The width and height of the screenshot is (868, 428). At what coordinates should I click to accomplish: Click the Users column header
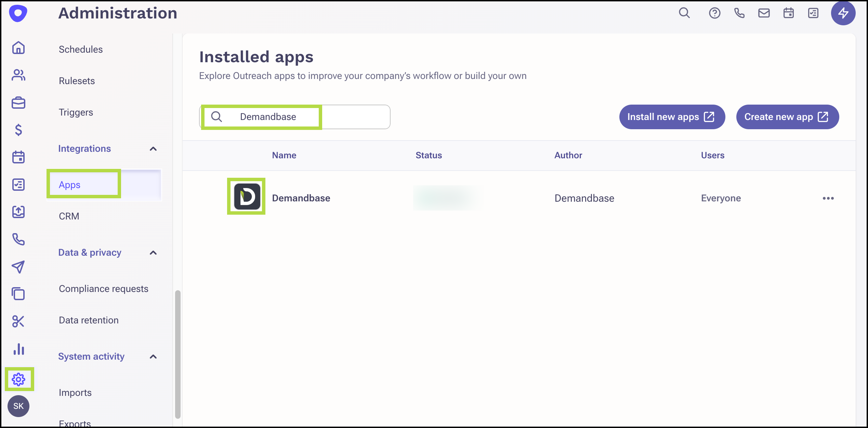click(x=713, y=155)
